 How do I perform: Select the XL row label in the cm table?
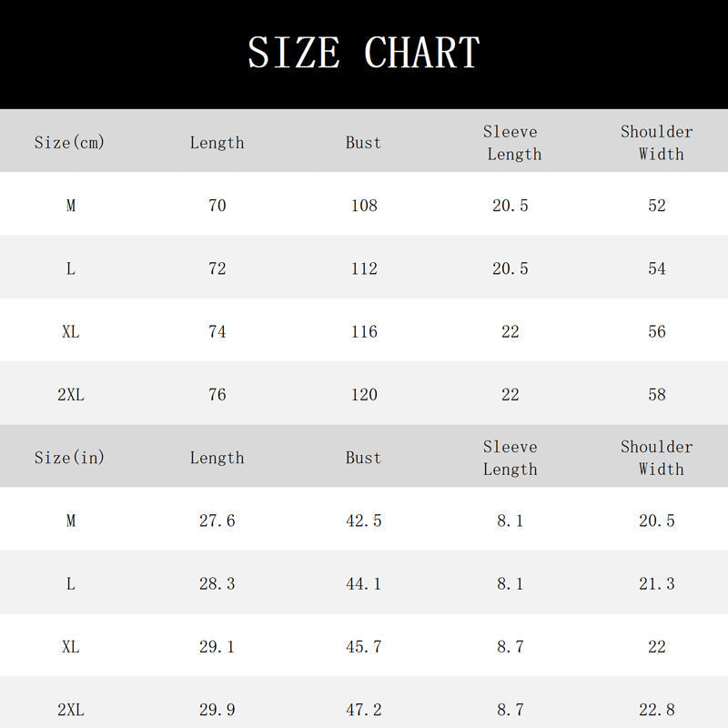click(71, 331)
